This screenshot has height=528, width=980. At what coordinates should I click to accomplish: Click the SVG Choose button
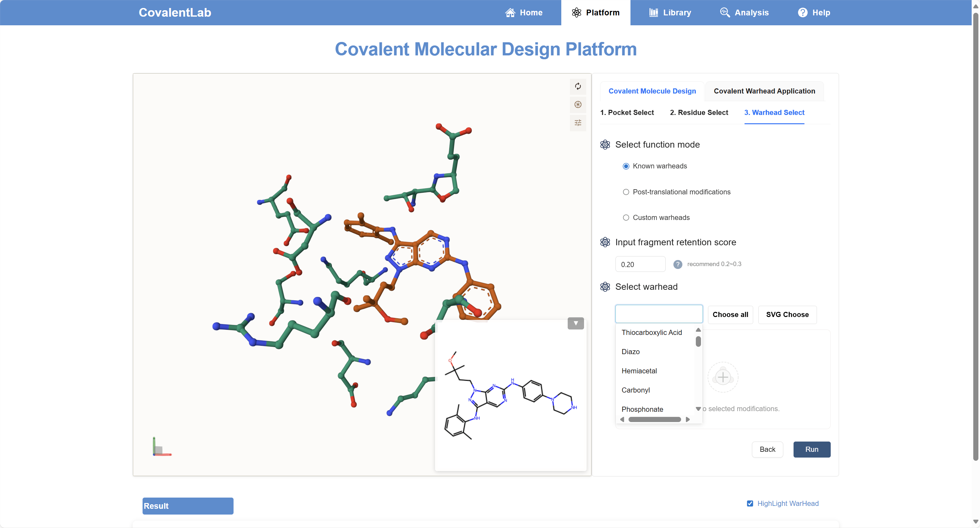click(x=787, y=314)
